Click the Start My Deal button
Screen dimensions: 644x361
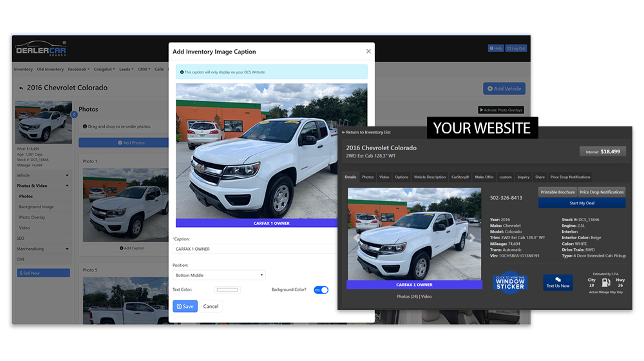[x=582, y=203]
